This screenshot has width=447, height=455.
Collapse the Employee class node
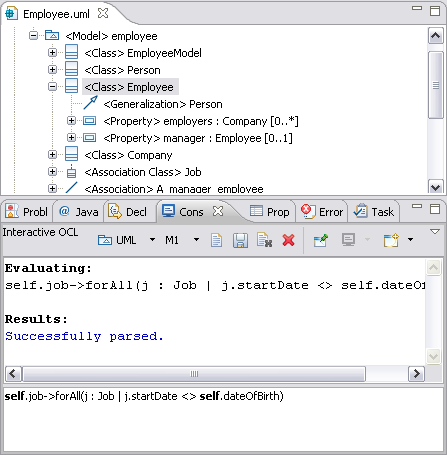(52, 87)
